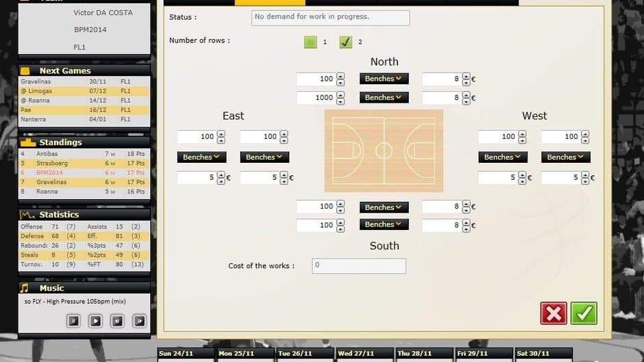Click the Statistics chart icon
644x362 pixels.
[x=27, y=215]
